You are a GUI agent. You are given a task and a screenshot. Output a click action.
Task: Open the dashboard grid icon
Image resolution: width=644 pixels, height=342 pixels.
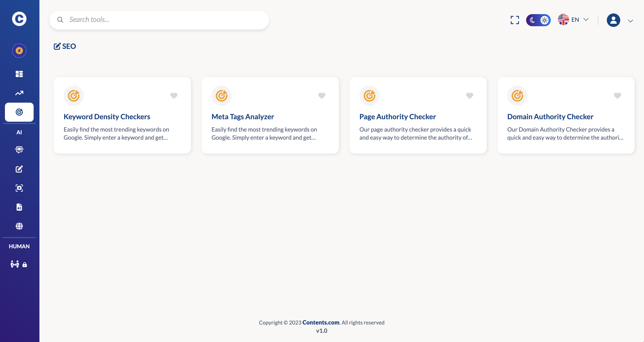(19, 74)
